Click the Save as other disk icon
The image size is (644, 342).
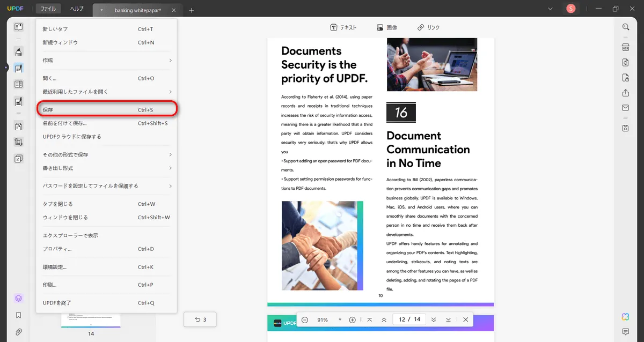click(626, 128)
